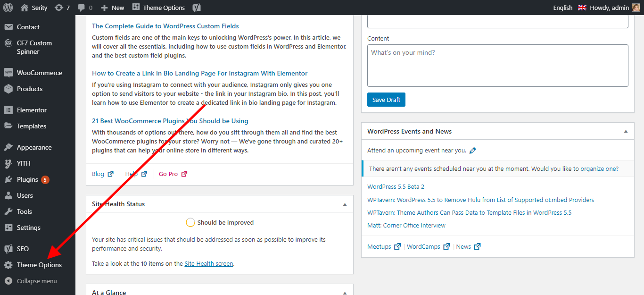The width and height of the screenshot is (644, 295).
Task: Open WordPress 5.5 Beta 2 news link
Action: (396, 186)
